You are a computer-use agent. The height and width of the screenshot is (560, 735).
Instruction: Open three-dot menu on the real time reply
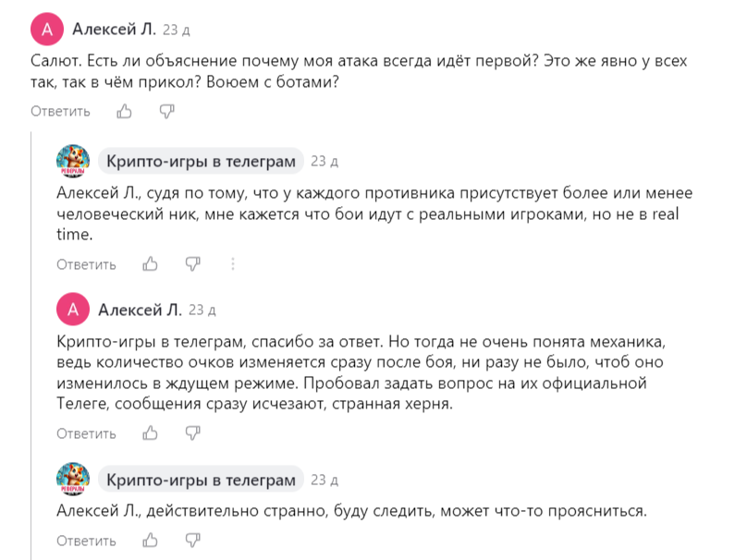tap(232, 264)
